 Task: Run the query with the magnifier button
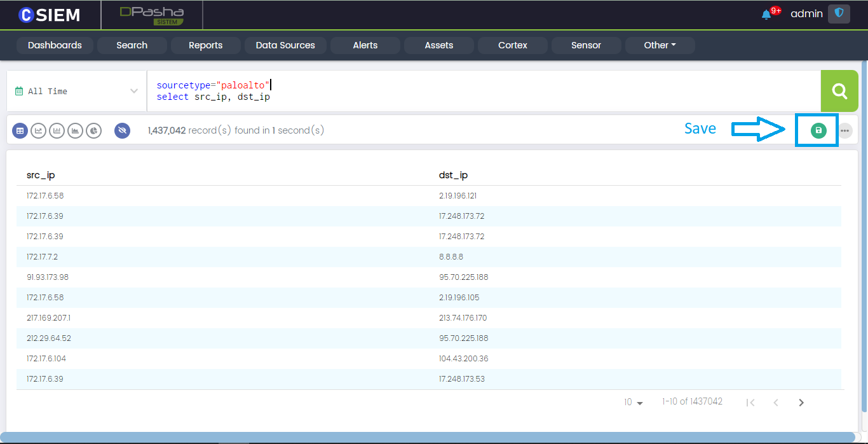pos(839,91)
